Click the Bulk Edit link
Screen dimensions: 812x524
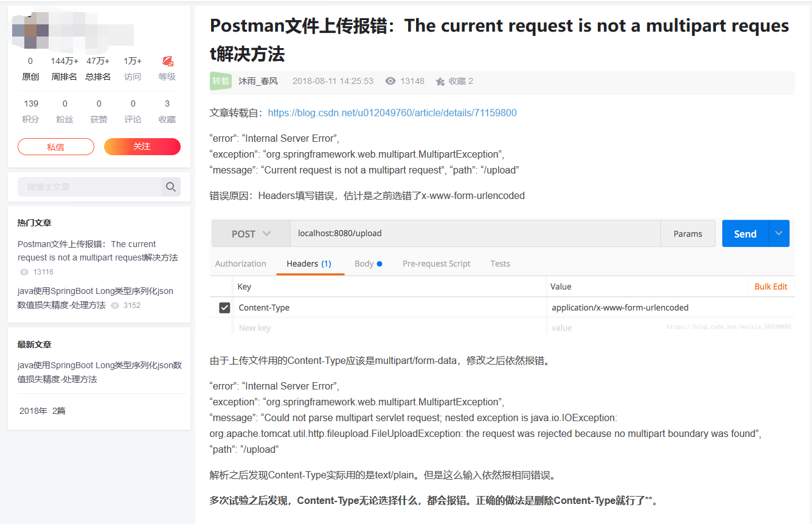click(771, 287)
